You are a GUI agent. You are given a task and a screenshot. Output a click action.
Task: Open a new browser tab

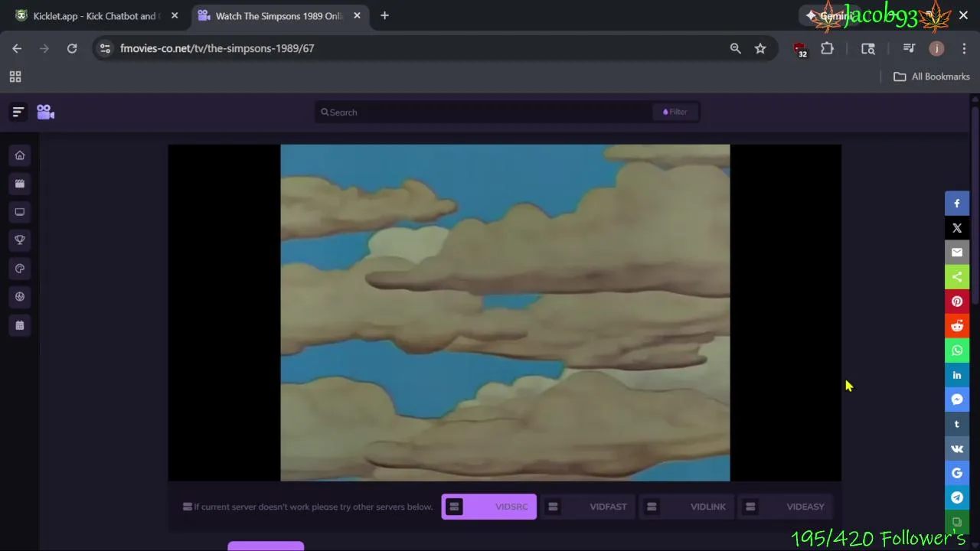(x=384, y=15)
